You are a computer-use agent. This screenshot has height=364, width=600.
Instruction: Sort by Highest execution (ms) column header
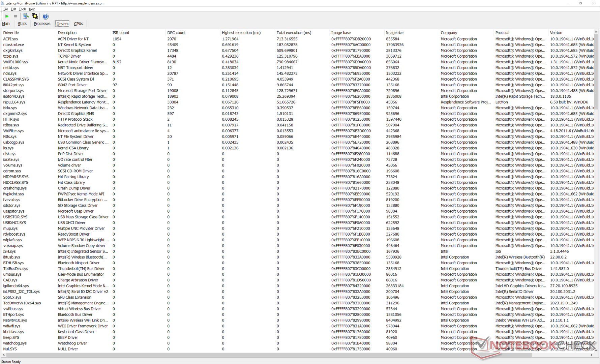pyautogui.click(x=247, y=33)
